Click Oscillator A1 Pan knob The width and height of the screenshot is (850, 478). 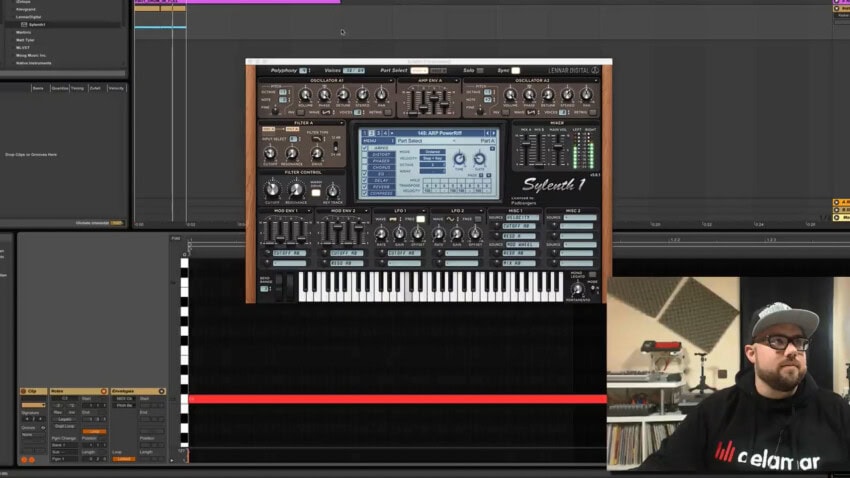pyautogui.click(x=381, y=95)
